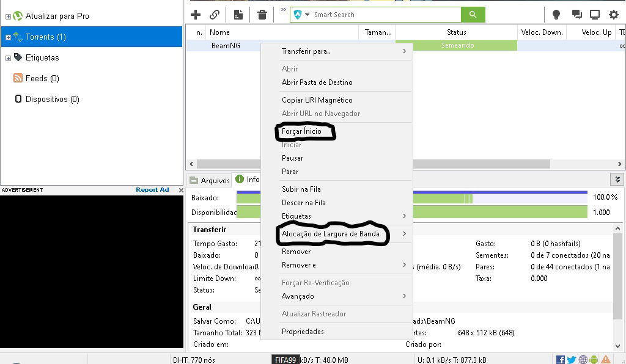Click the Report Ad link

point(152,190)
